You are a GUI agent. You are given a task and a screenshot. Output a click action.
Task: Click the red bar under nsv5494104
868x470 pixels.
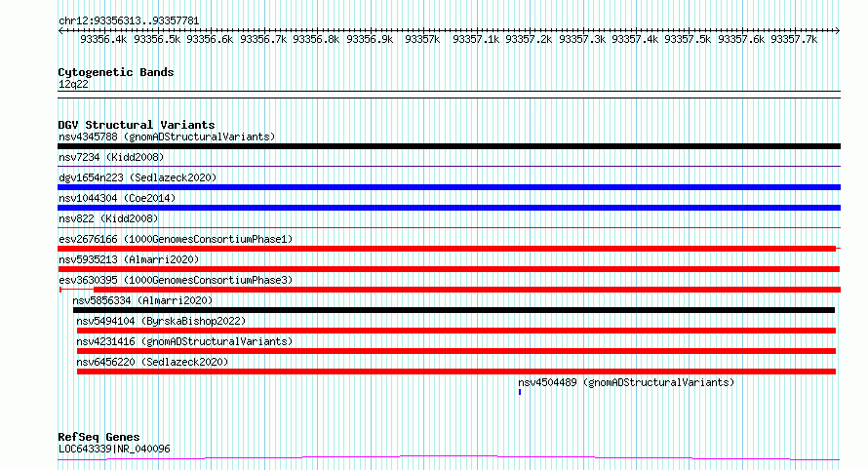point(456,331)
